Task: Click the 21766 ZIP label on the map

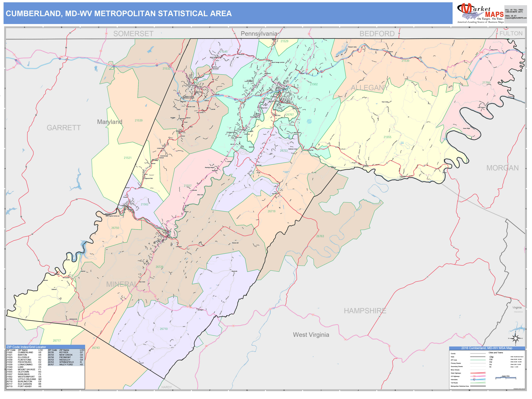Action: tap(486, 83)
